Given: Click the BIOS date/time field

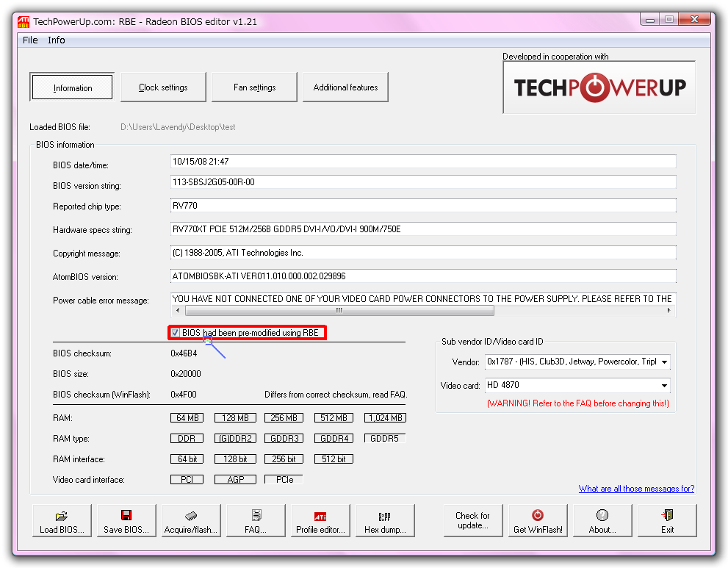Looking at the screenshot, I should click(x=423, y=162).
